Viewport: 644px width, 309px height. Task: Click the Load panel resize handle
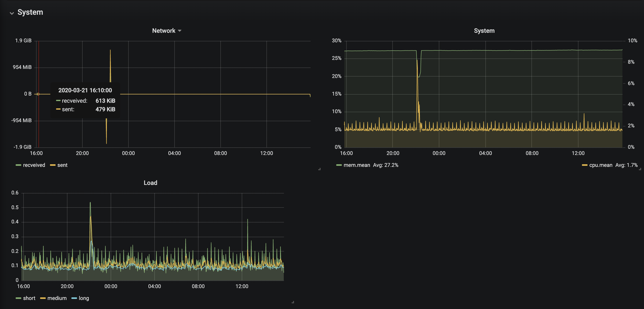point(293,302)
